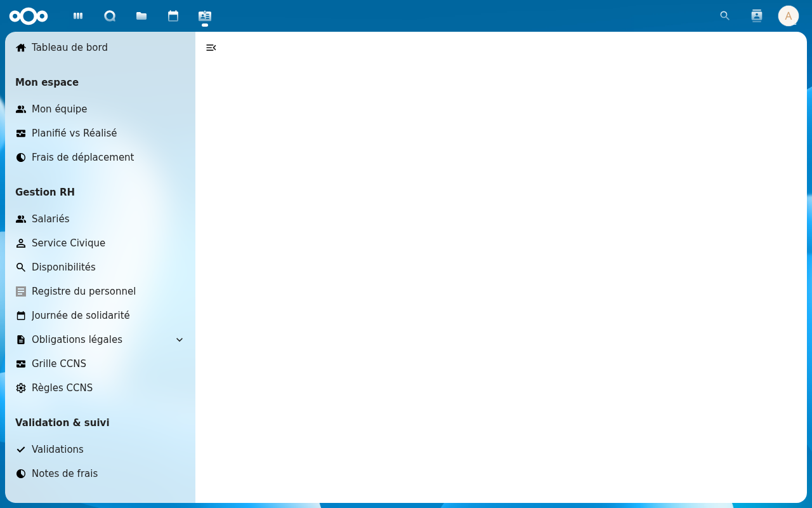Click the chart icon beside Planifié vs Réalisé
812x508 pixels.
(21, 133)
